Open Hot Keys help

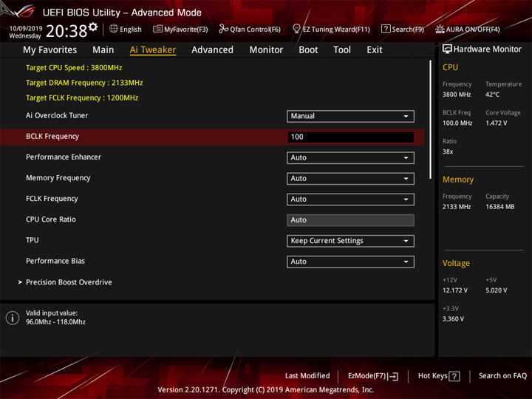point(439,376)
